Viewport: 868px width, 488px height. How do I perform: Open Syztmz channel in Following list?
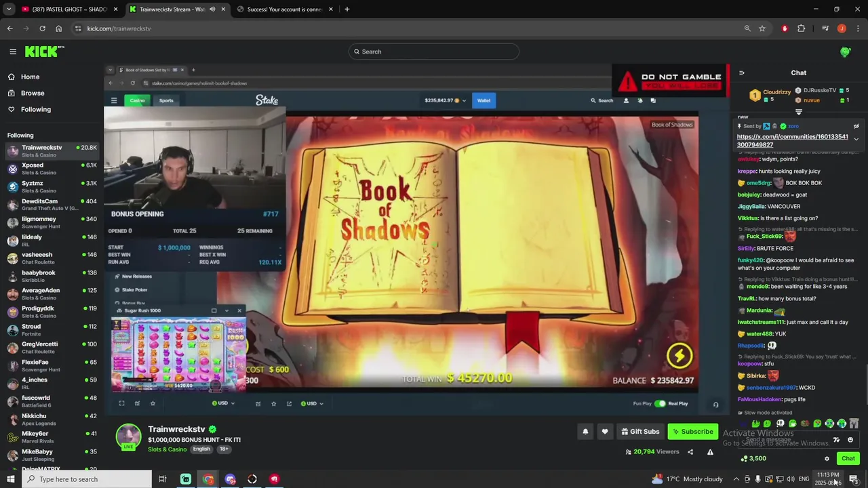[52, 186]
